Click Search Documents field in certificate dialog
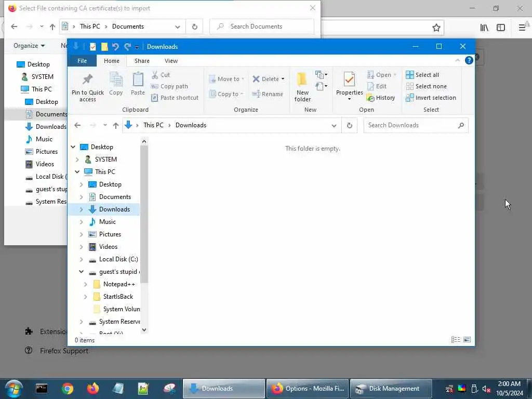Viewport: 532px width, 399px height. tap(262, 26)
